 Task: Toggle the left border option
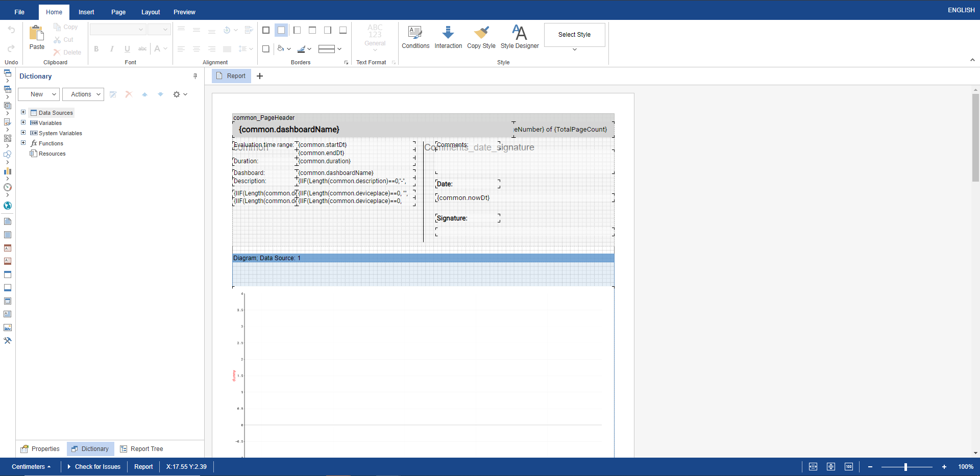297,30
